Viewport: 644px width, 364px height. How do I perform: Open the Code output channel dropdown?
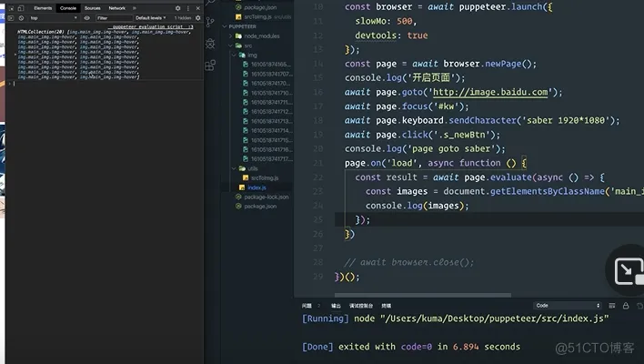click(568, 306)
